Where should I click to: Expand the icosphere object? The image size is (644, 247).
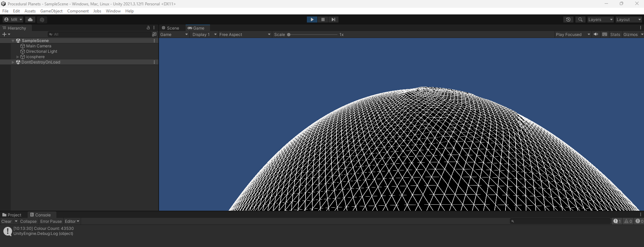[18, 57]
